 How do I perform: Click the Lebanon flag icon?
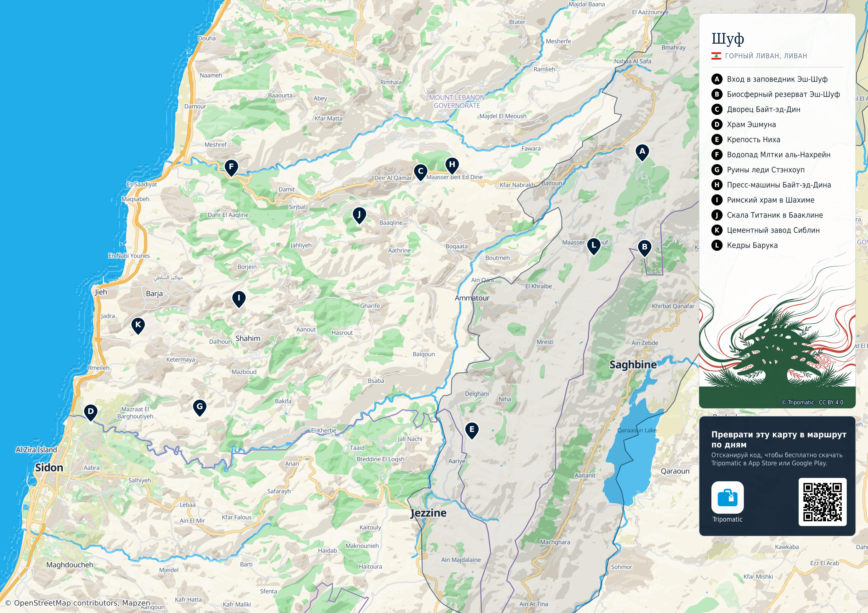point(716,56)
